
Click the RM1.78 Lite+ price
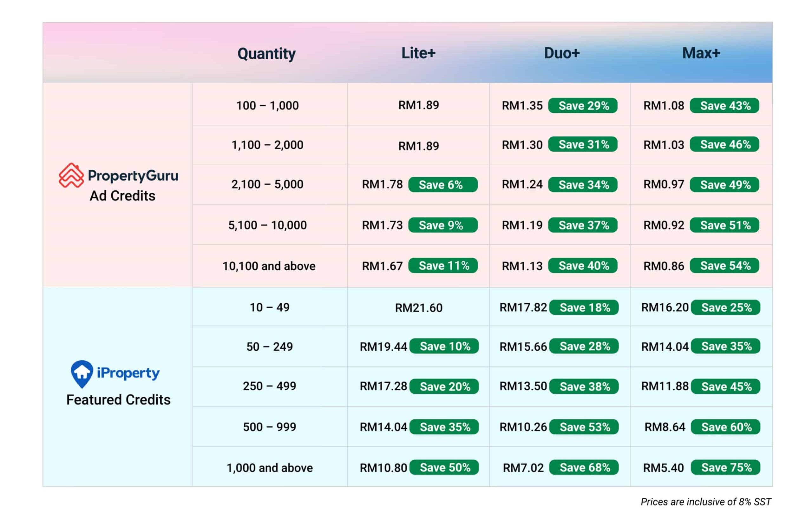pos(382,184)
